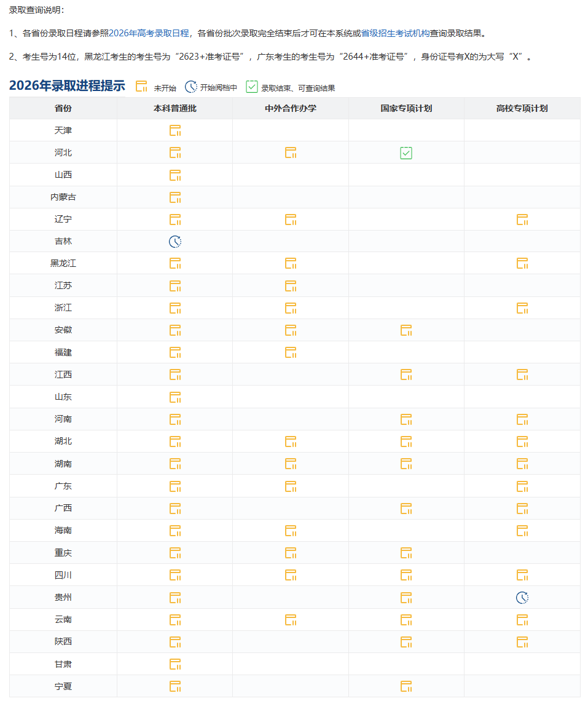
Task: Select the 浙江 province cell
Action: [63, 307]
